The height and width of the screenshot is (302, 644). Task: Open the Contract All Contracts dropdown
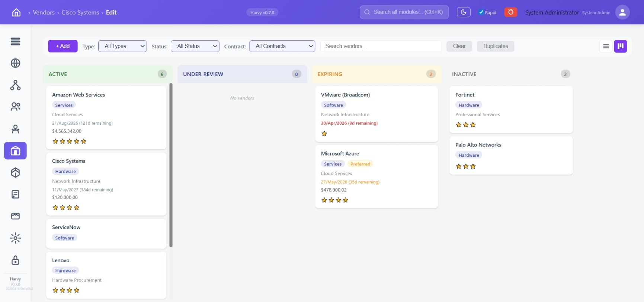pyautogui.click(x=282, y=46)
